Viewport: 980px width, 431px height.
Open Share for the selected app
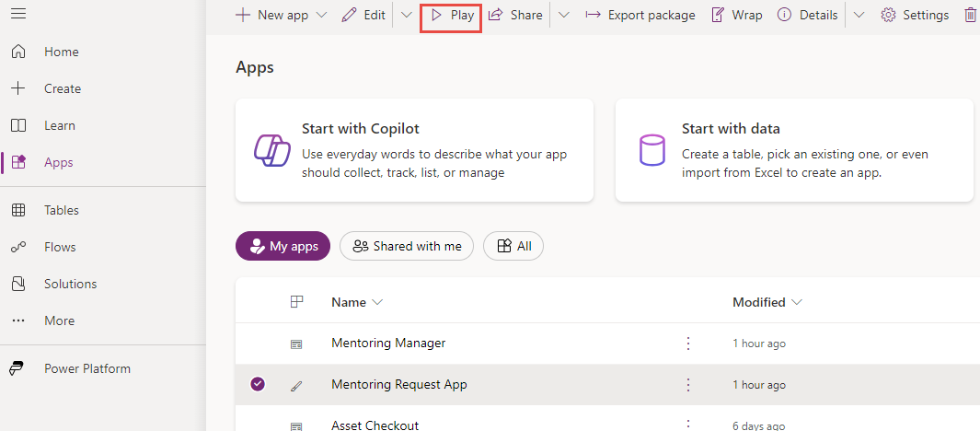515,16
